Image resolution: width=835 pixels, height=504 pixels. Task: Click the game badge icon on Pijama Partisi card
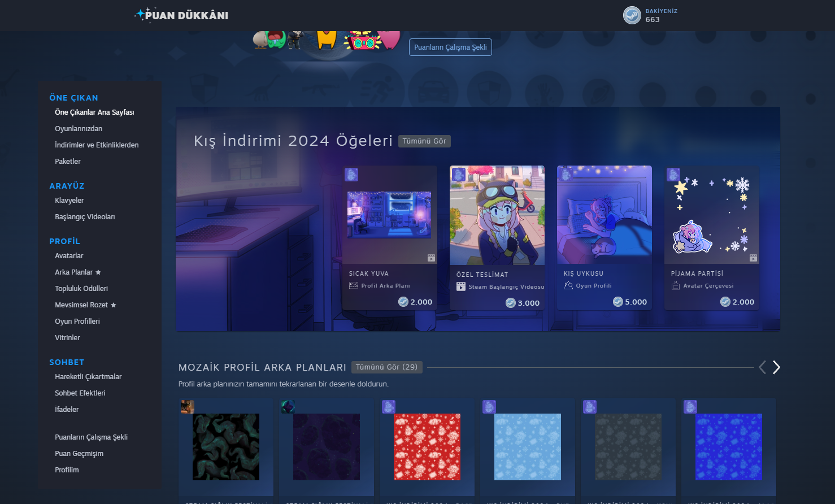click(673, 175)
